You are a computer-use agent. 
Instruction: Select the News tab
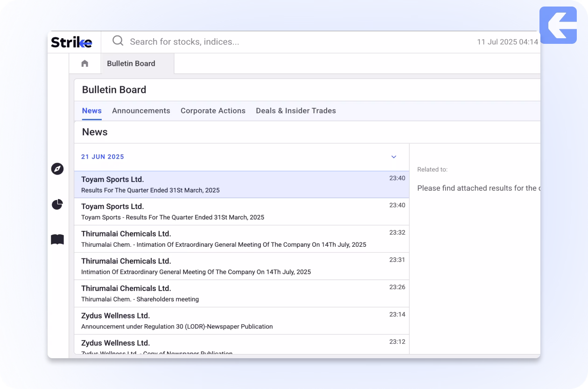pos(91,111)
